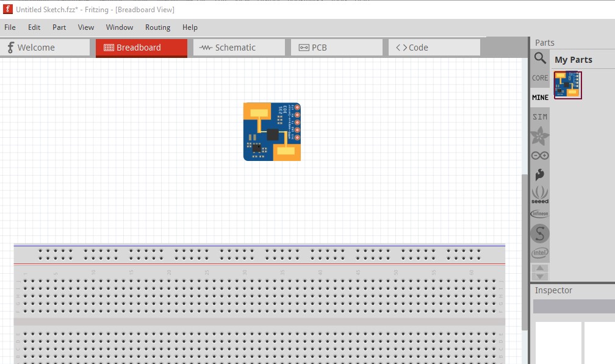Screen dimensions: 615x364
Task: Open the Part menu
Action: [x=59, y=27]
